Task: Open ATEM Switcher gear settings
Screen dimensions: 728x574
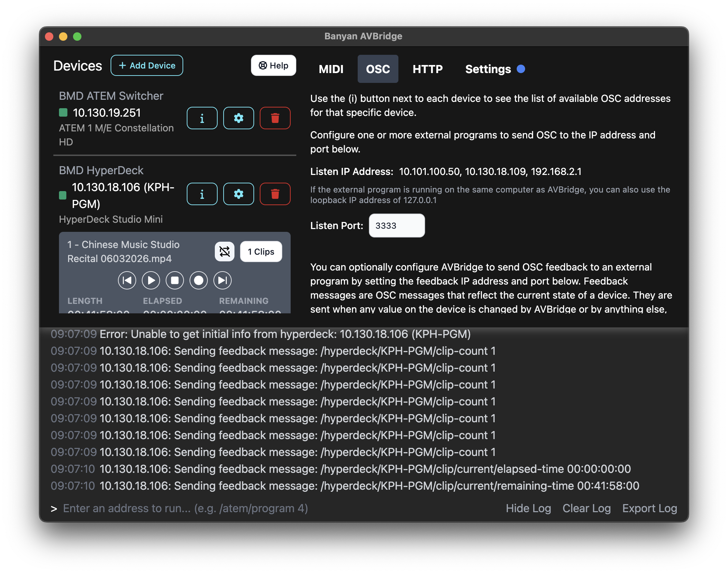Action: coord(239,118)
